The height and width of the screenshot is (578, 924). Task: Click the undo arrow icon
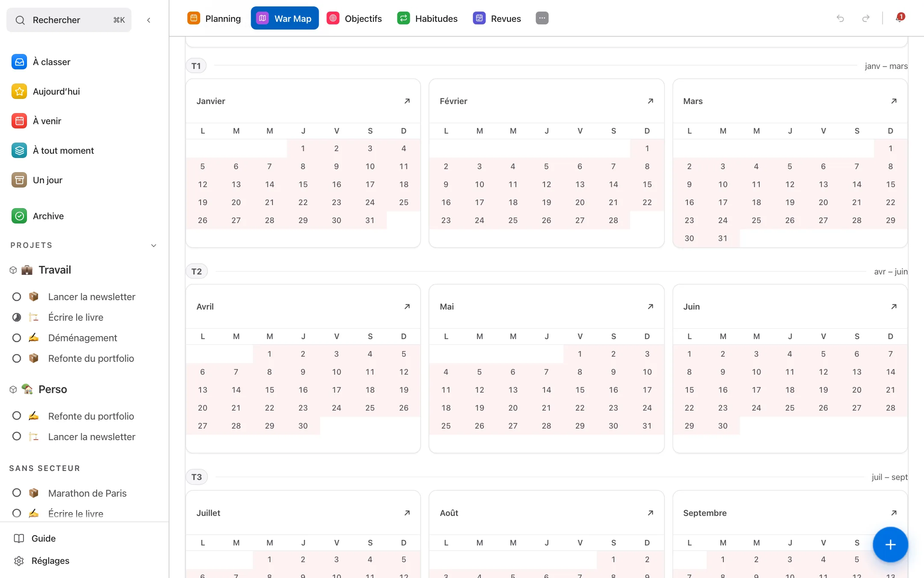(840, 18)
